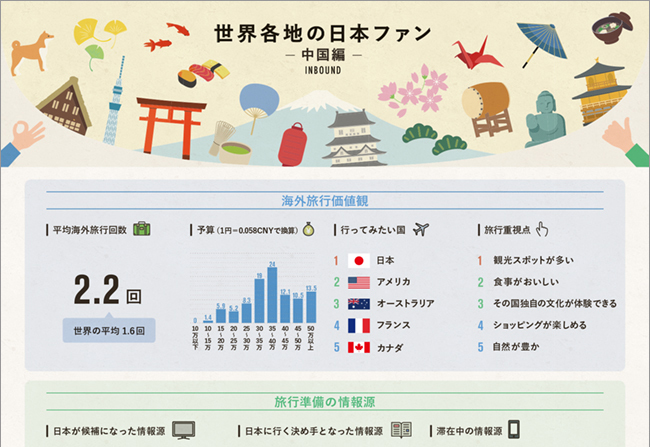Click その国独自の文化が体験できる
Image resolution: width=650 pixels, height=447 pixels.
(555, 304)
